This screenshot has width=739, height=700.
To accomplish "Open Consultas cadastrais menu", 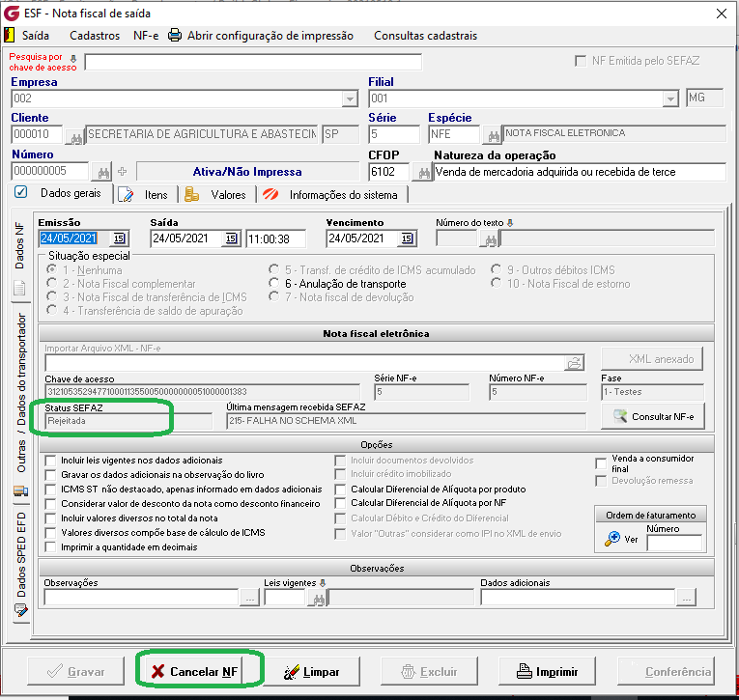I will click(426, 36).
